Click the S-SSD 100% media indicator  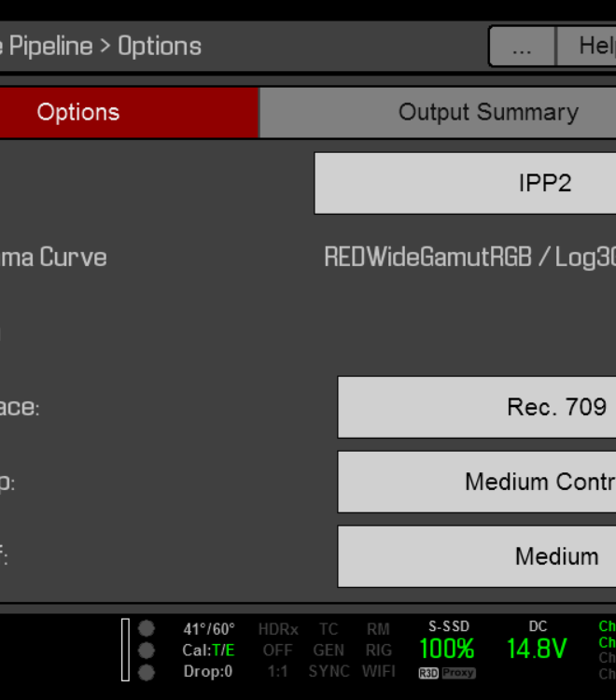click(448, 639)
